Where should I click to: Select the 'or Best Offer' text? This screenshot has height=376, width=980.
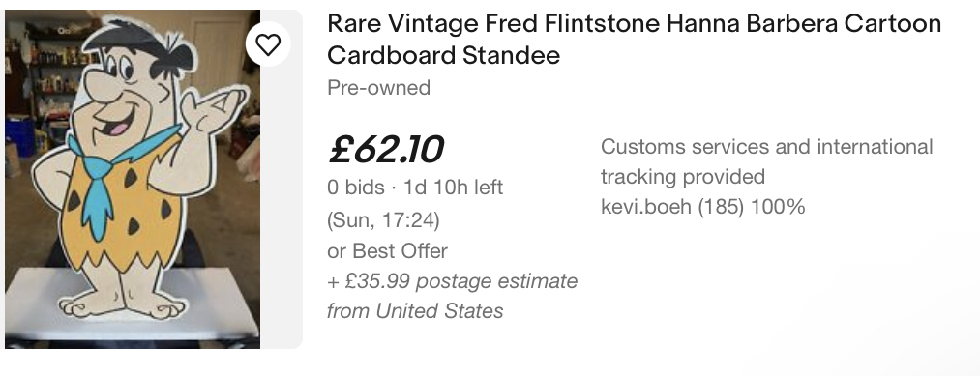pyautogui.click(x=387, y=251)
